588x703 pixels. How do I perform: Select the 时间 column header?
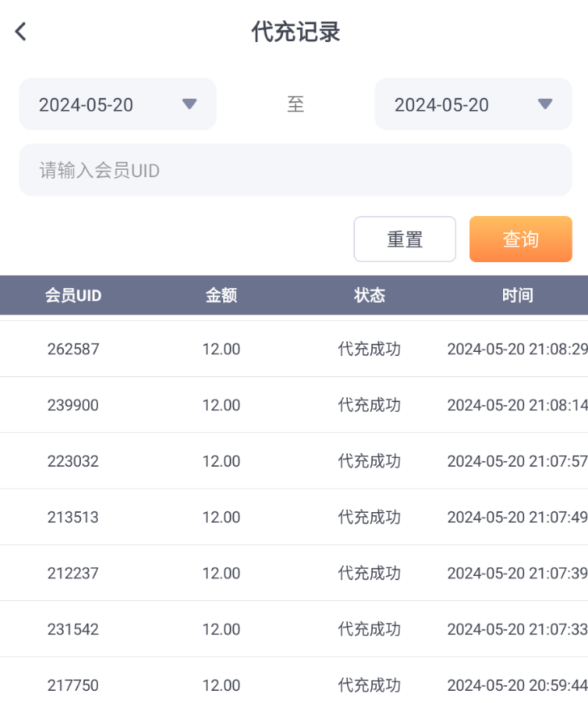click(x=517, y=295)
